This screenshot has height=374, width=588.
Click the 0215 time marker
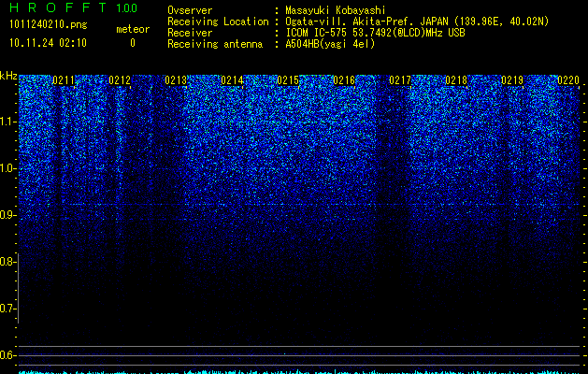click(x=288, y=80)
